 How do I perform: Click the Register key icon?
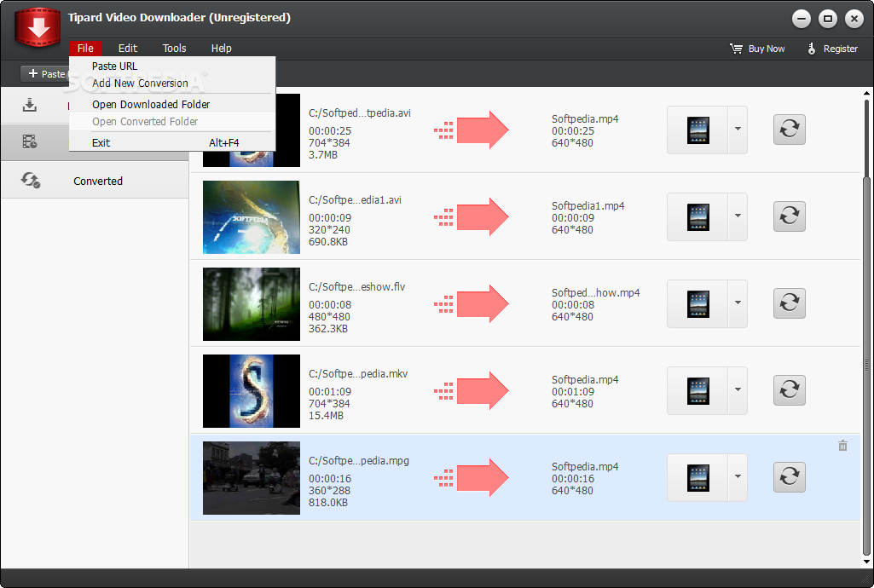(x=812, y=49)
